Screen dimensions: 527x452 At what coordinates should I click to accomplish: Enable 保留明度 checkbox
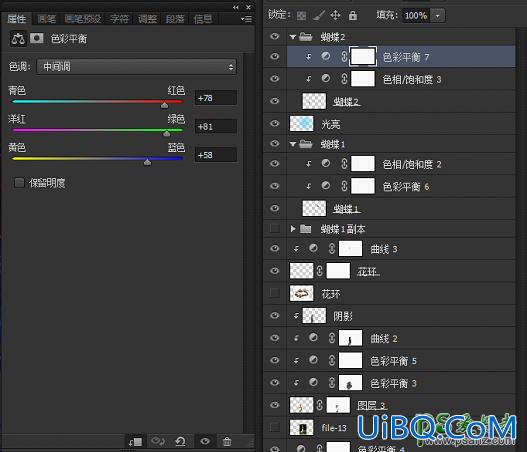[19, 183]
